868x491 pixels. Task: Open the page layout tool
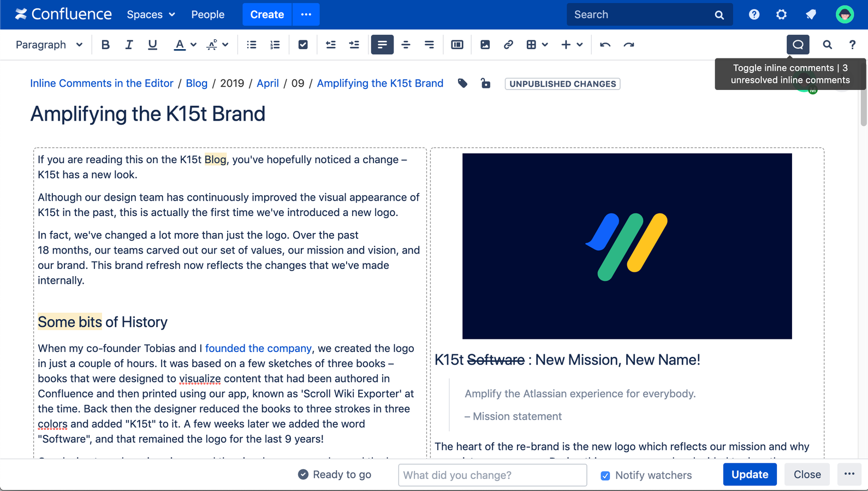coord(457,45)
